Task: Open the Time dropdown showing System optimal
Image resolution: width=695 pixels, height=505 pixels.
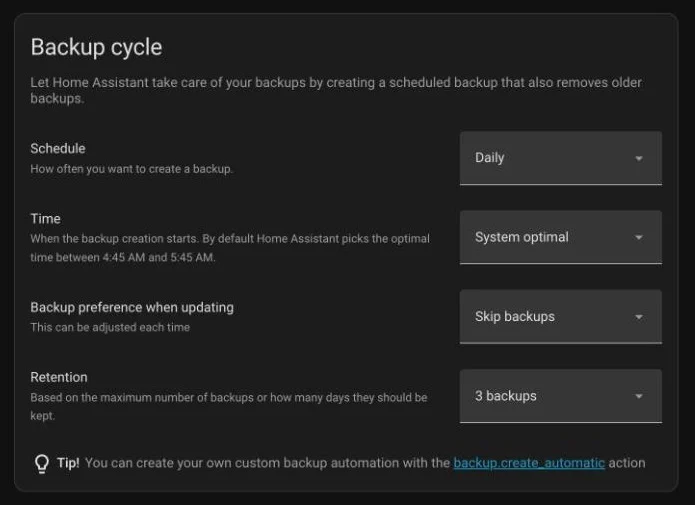Action: point(561,237)
